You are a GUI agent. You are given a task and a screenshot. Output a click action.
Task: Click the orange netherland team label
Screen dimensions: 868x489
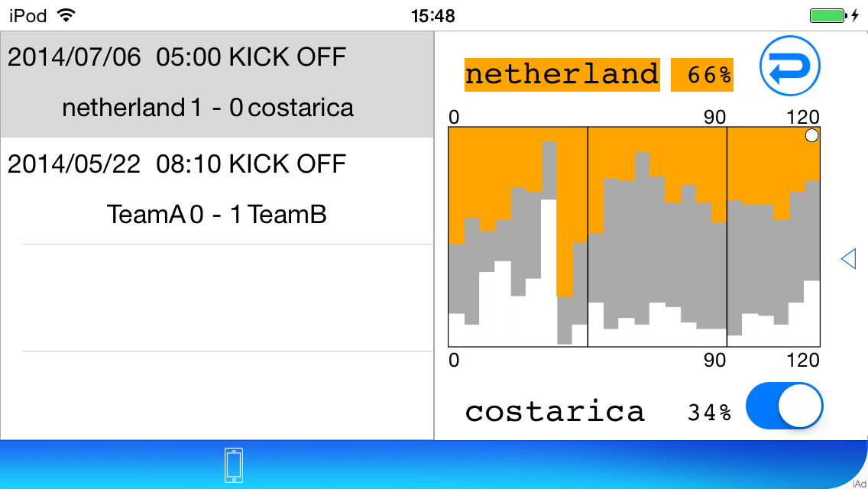click(x=562, y=75)
